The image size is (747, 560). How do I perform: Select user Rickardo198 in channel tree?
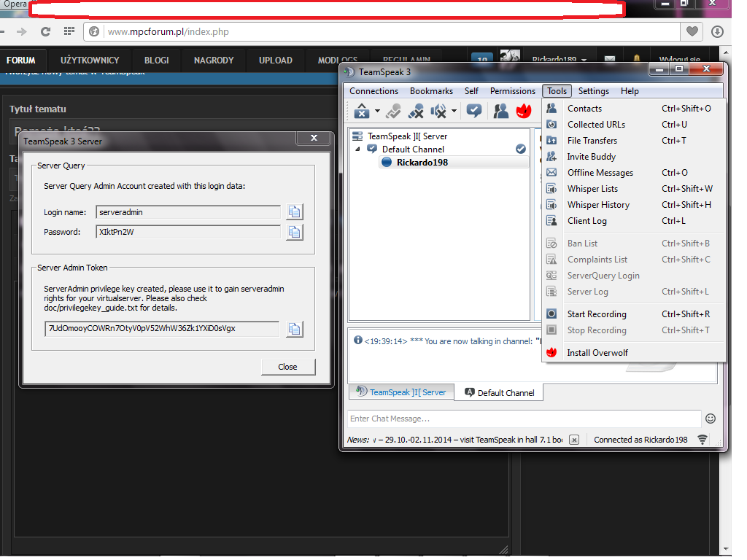pos(422,163)
